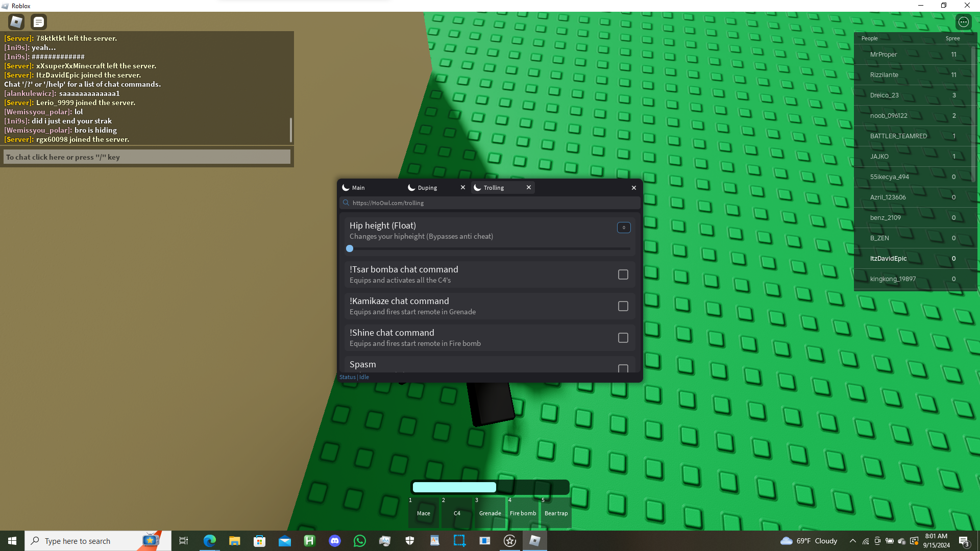980x551 pixels.
Task: Open the three-dots options button
Action: point(963,22)
